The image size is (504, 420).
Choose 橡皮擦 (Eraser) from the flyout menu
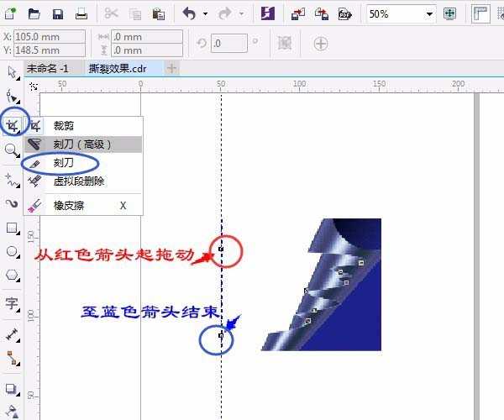click(68, 205)
